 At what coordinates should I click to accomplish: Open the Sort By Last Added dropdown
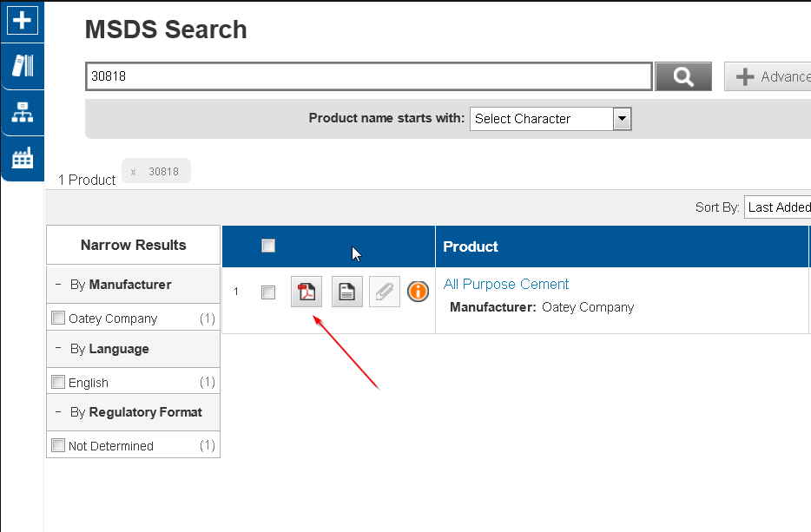coord(777,207)
